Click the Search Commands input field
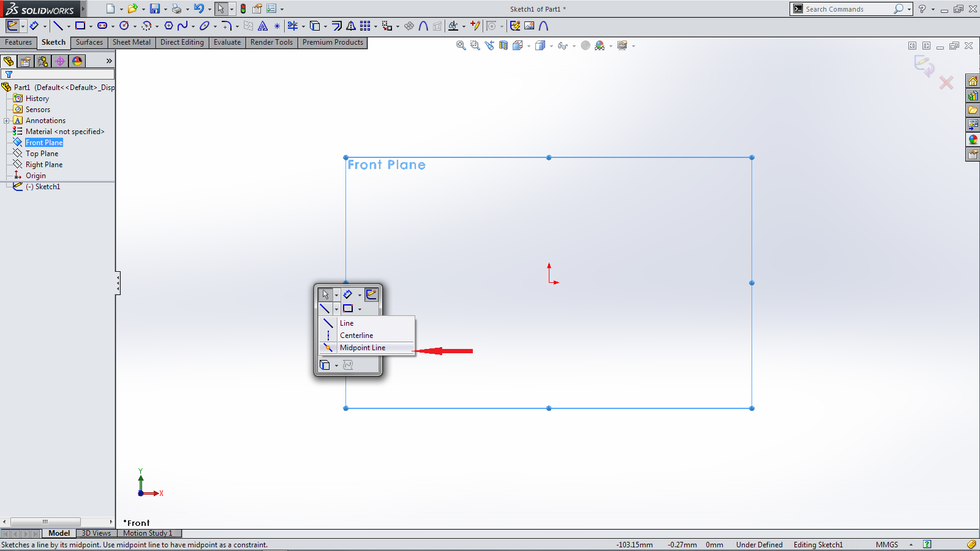The width and height of the screenshot is (980, 551). [847, 9]
